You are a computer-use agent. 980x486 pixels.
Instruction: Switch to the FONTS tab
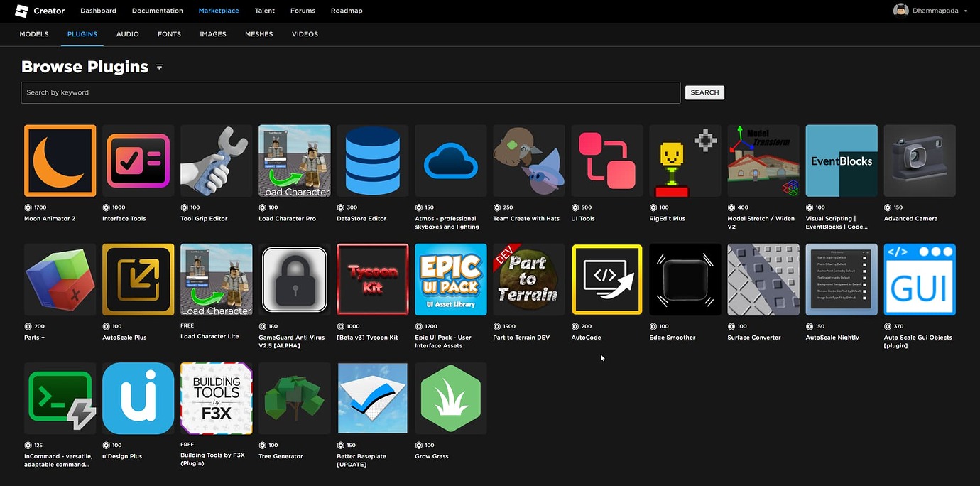click(x=169, y=34)
